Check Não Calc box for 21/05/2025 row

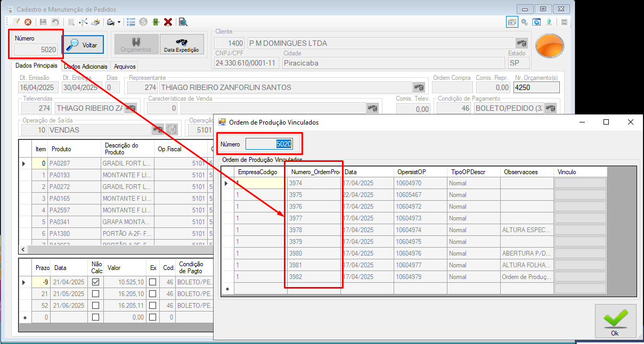coord(95,294)
